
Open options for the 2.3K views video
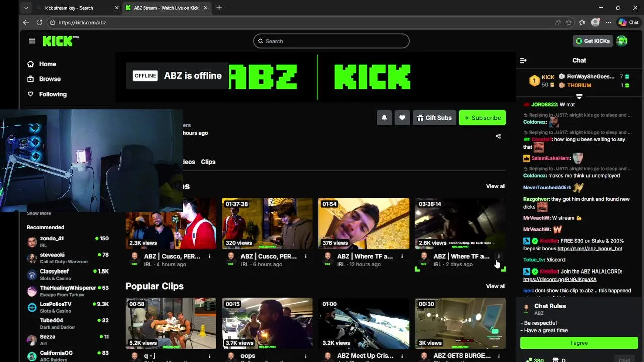tap(209, 257)
